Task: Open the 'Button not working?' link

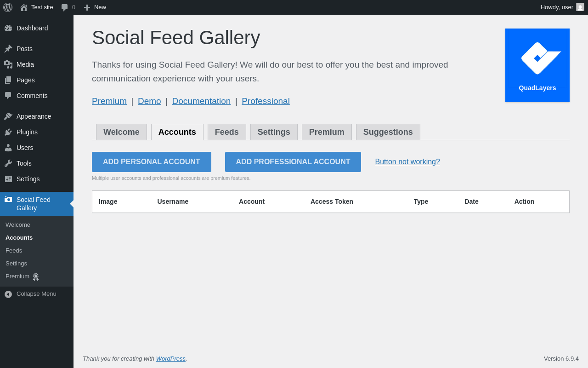Action: 407,162
